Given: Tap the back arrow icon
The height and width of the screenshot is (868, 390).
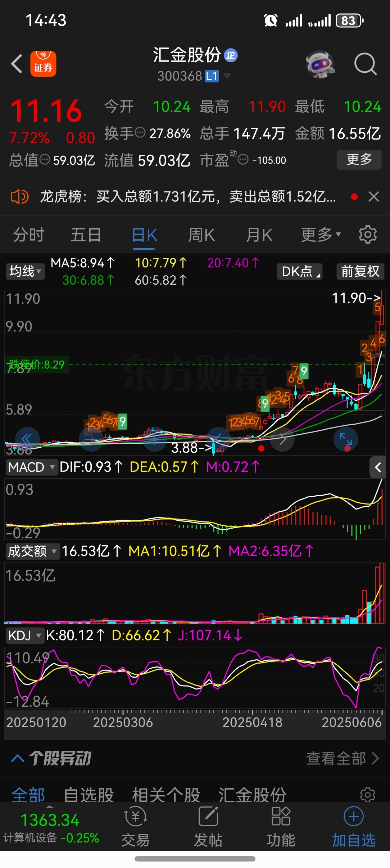Looking at the screenshot, I should click(17, 64).
